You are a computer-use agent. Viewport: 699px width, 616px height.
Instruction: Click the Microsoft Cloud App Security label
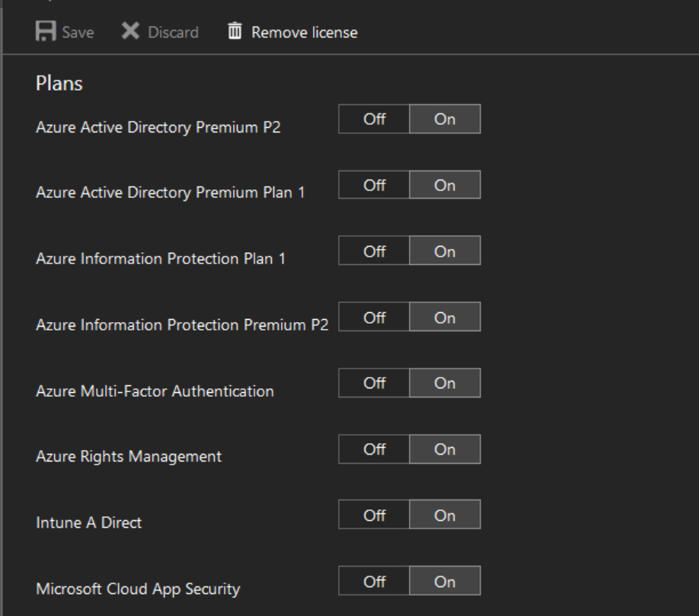[x=138, y=589]
